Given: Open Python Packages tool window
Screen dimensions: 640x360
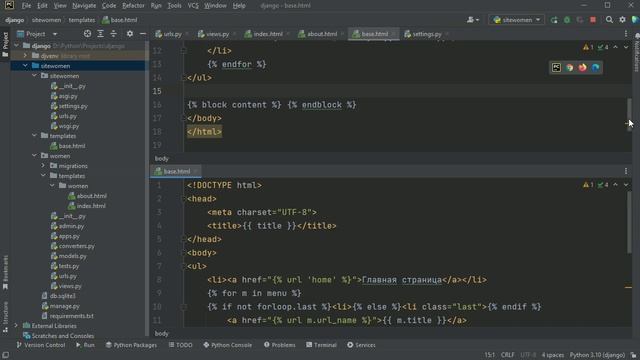Looking at the screenshot, I should (x=131, y=345).
